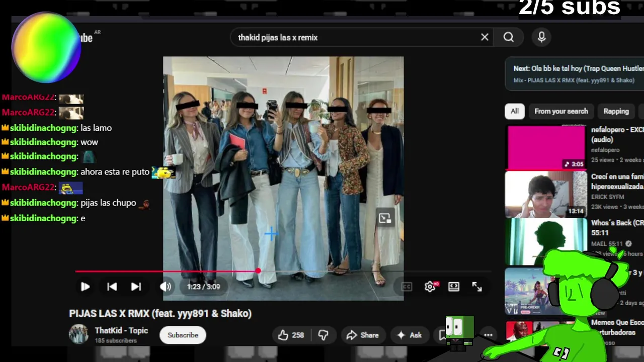The image size is (644, 362).
Task: Open miniplayer icon on video
Action: click(385, 218)
